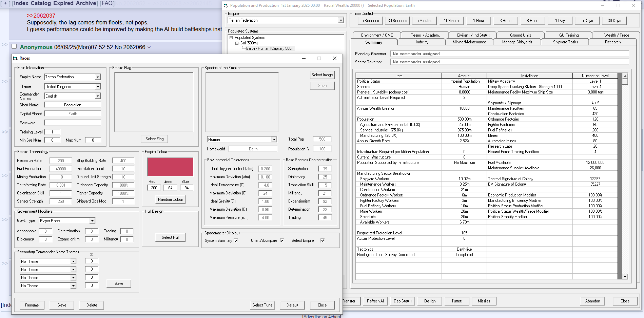Advance time by 5 Seconds
644x318 pixels.
point(370,21)
